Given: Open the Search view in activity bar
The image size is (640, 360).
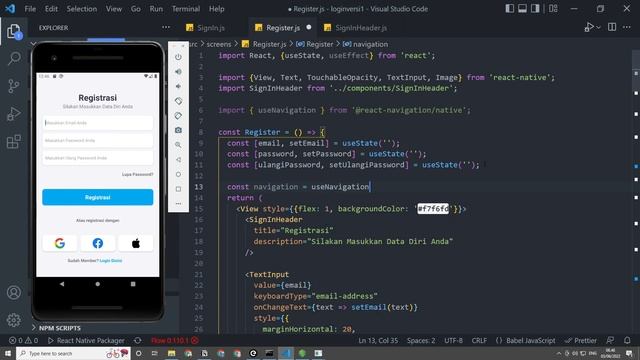Looking at the screenshot, I should pos(14,58).
